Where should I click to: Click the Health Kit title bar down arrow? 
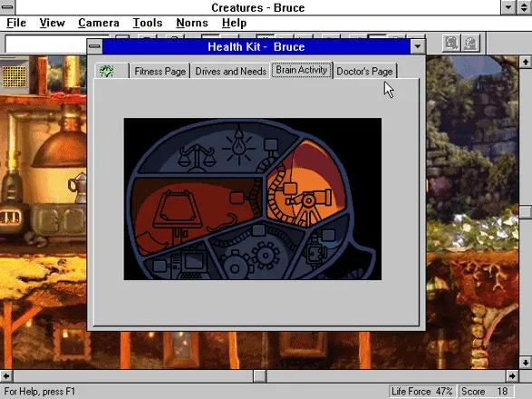pyautogui.click(x=418, y=46)
